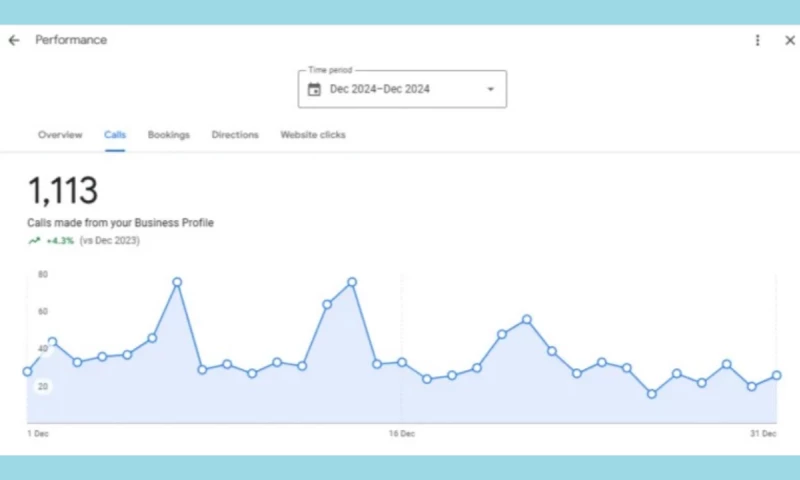Click the Performance page title
Image resolution: width=800 pixels, height=480 pixels.
coord(71,40)
